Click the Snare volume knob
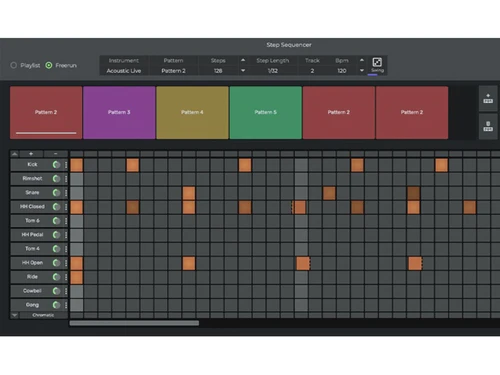Viewport: 500px width, 375px height. point(56,193)
